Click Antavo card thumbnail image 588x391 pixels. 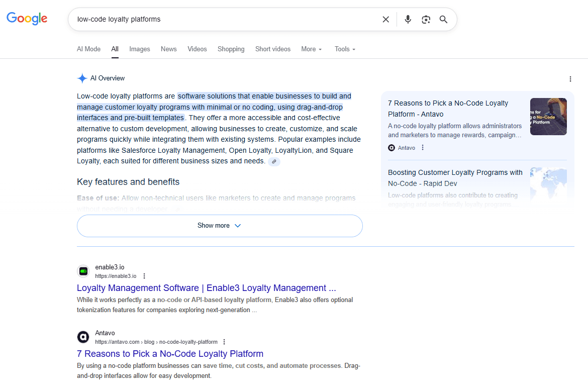tap(548, 117)
